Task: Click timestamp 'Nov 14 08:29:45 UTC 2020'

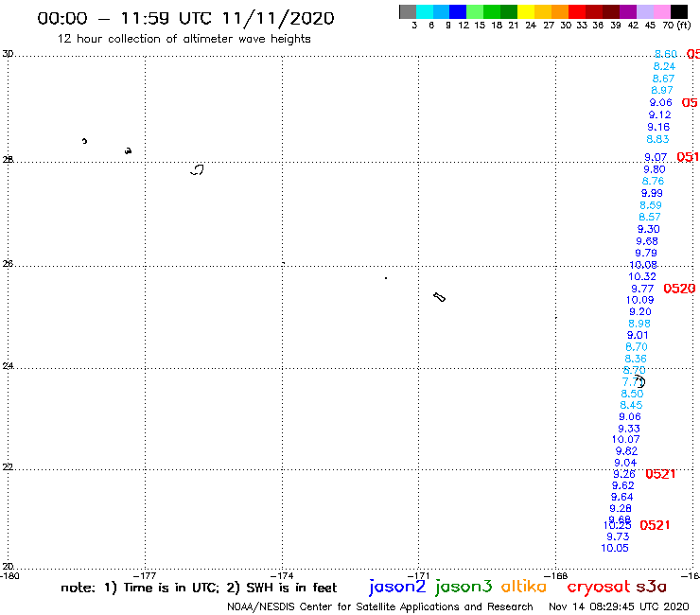Action: [619, 606]
